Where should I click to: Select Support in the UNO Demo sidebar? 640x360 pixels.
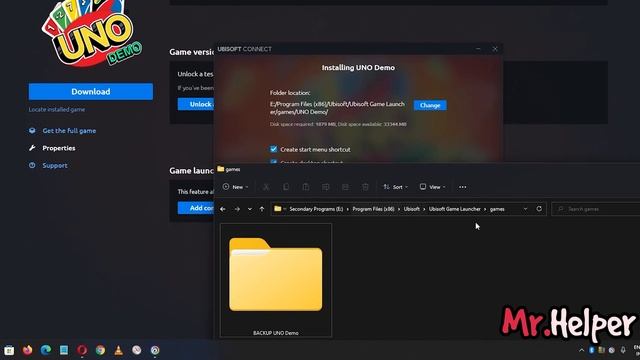tap(55, 165)
